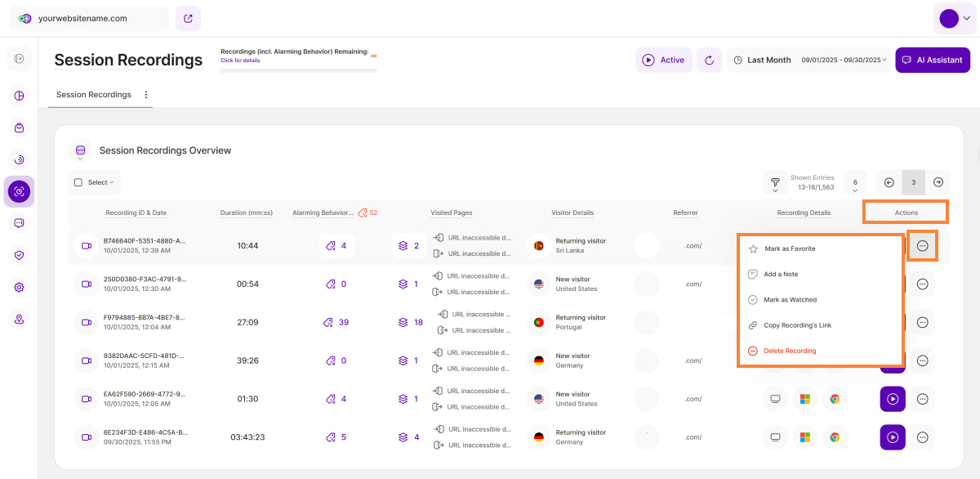The width and height of the screenshot is (980, 479).
Task: Open the settings gear in left sidebar
Action: (19, 287)
